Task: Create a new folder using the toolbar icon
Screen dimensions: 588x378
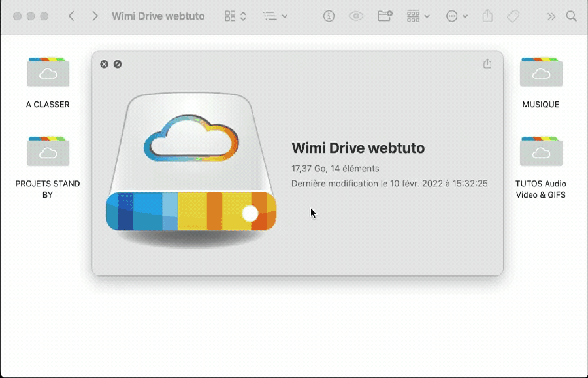Action: point(384,16)
